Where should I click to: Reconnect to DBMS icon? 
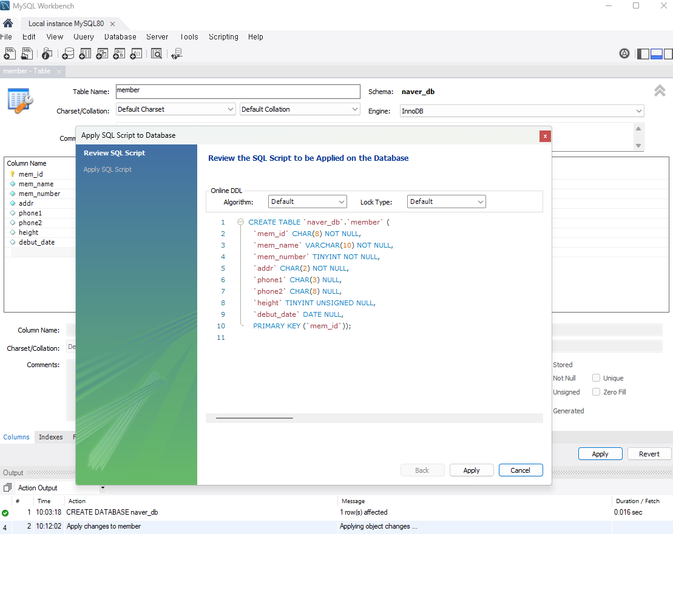coord(177,53)
